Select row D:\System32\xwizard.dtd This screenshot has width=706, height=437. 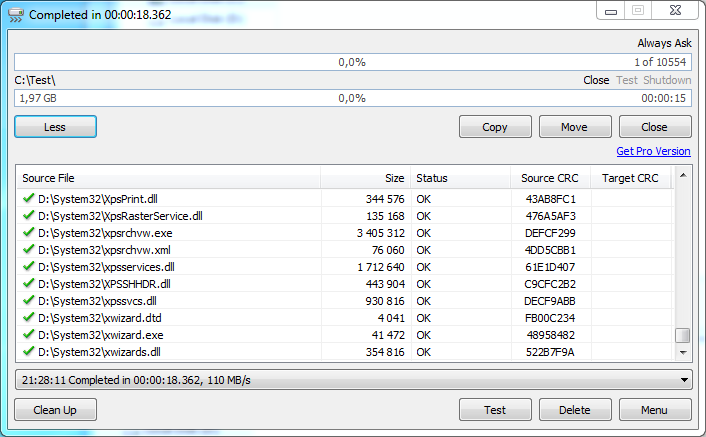(345, 318)
